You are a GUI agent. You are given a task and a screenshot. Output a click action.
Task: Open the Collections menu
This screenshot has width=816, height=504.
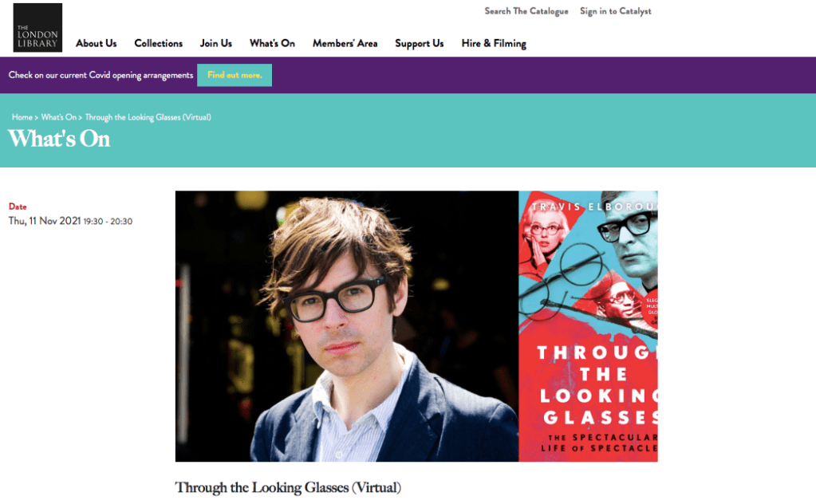[x=158, y=44]
